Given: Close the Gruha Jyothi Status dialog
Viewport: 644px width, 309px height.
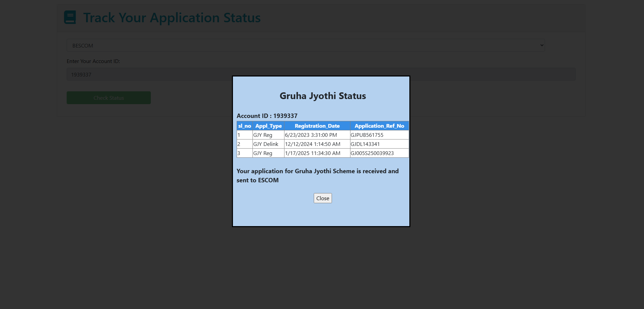Looking at the screenshot, I should pyautogui.click(x=323, y=198).
